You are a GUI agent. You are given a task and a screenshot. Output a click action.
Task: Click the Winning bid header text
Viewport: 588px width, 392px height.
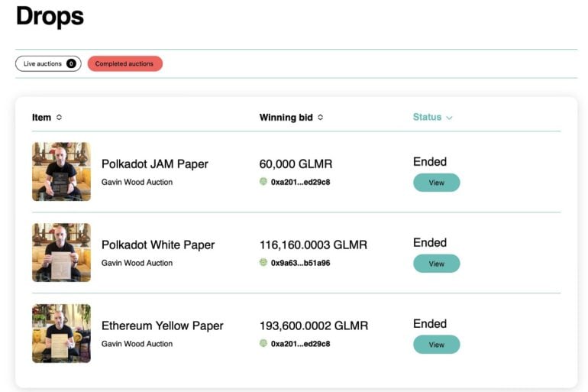(x=286, y=118)
